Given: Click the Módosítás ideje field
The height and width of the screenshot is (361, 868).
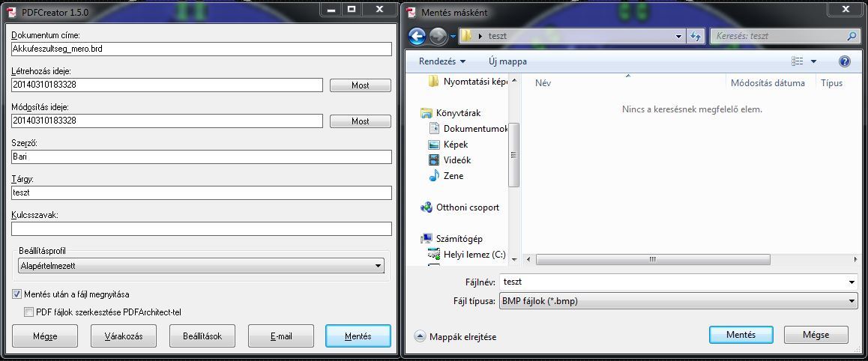Looking at the screenshot, I should click(166, 121).
